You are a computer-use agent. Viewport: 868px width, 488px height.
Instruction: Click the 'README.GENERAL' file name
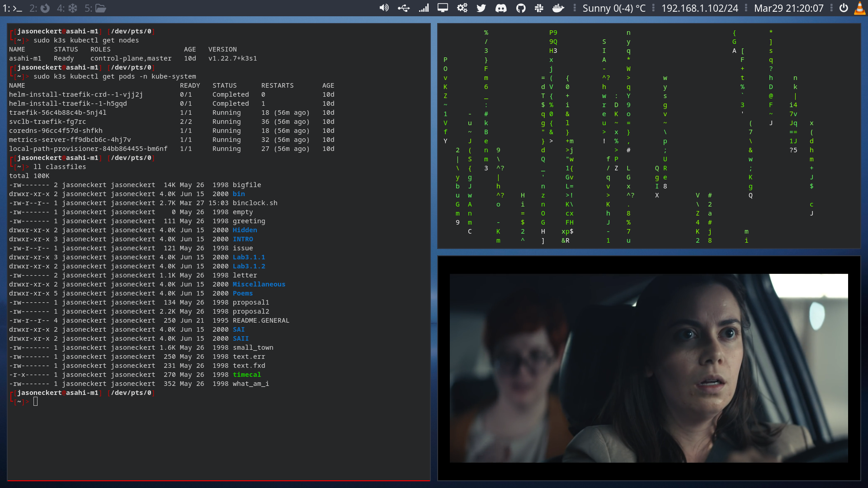[x=261, y=320]
